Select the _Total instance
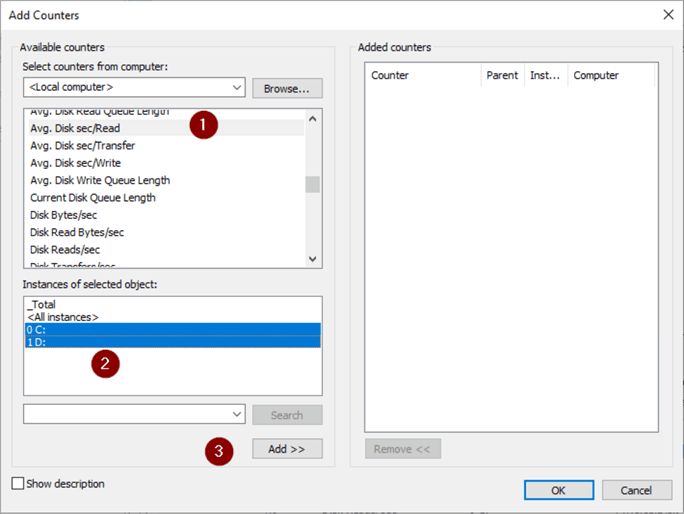 43,305
